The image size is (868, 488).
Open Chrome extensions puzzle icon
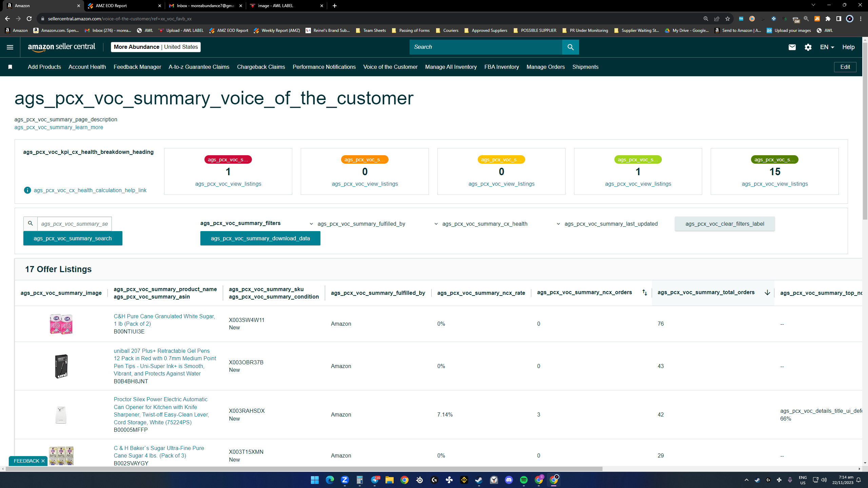(828, 19)
